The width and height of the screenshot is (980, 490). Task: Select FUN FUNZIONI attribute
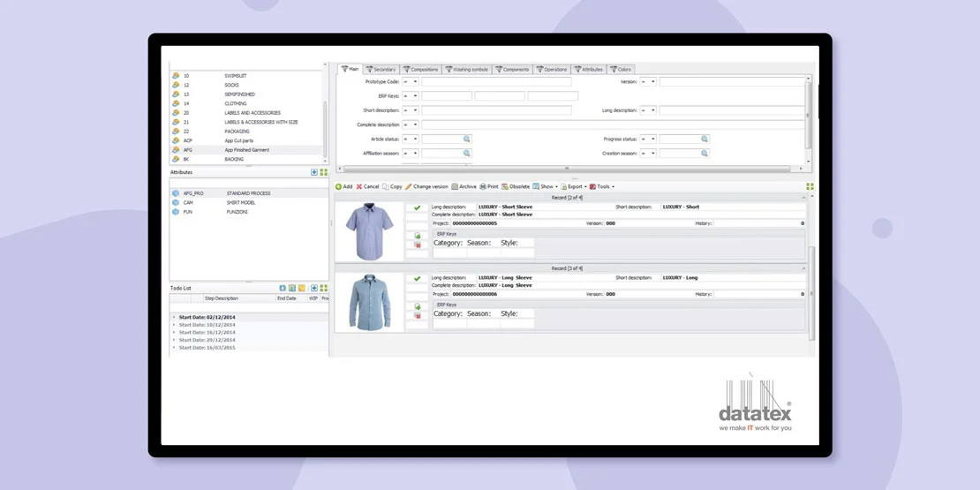pyautogui.click(x=249, y=212)
